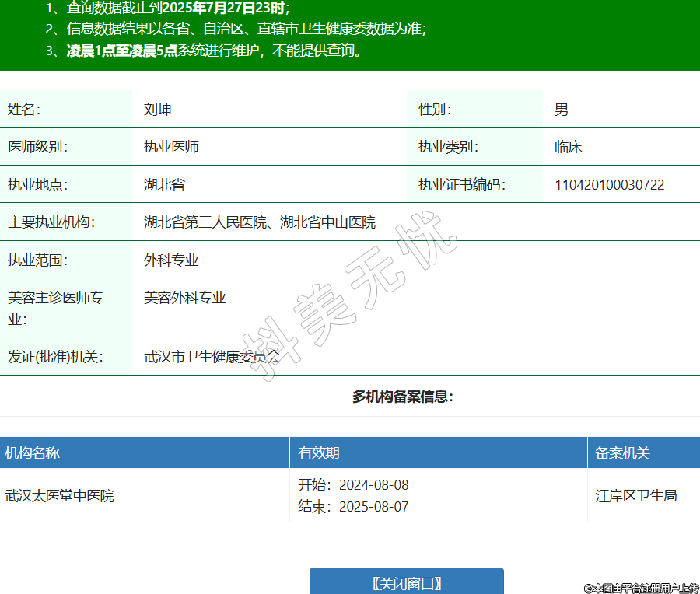Image resolution: width=700 pixels, height=594 pixels.
Task: Click the practice location value 湖北省
Action: coord(164,185)
